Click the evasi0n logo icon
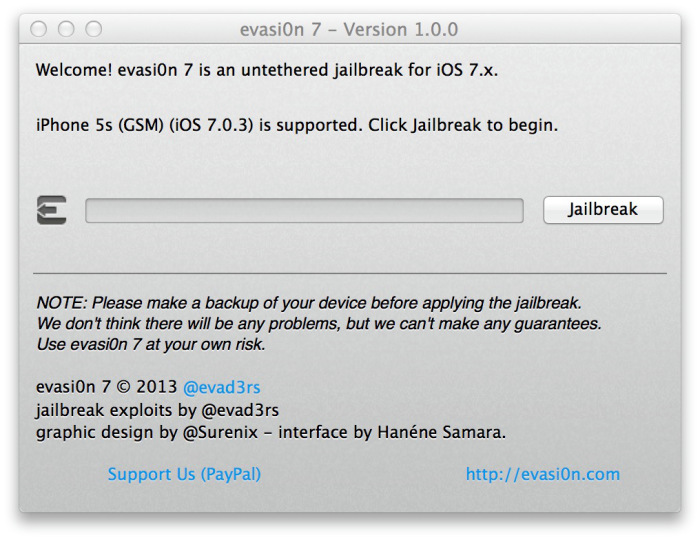Screen dimensions: 700x540 51,210
